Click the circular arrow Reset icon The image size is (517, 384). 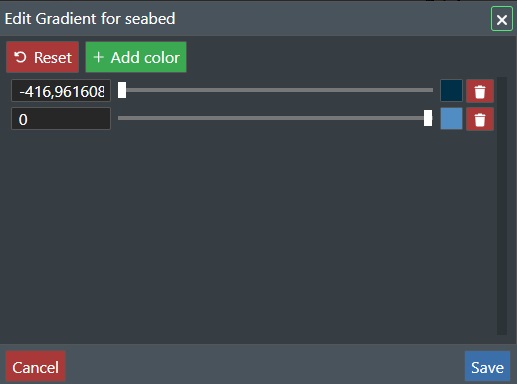pyautogui.click(x=20, y=57)
